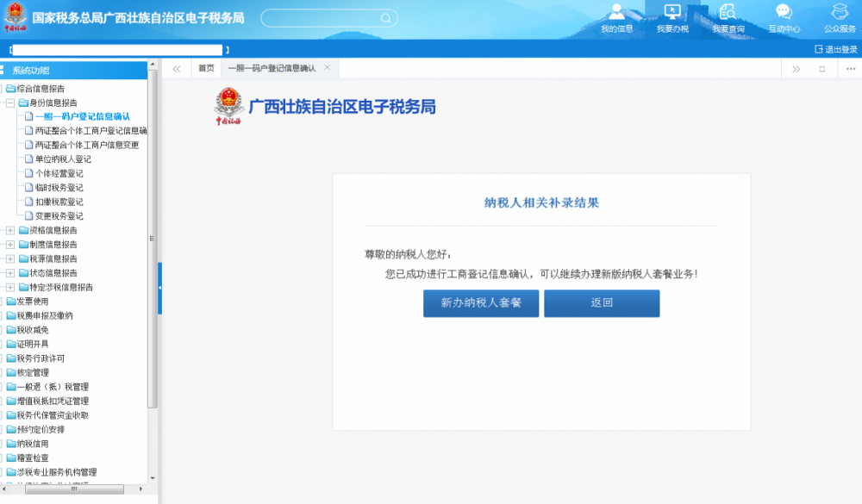
Task: Expand the 特定涉税信息报告 folder
Action: click(x=10, y=287)
